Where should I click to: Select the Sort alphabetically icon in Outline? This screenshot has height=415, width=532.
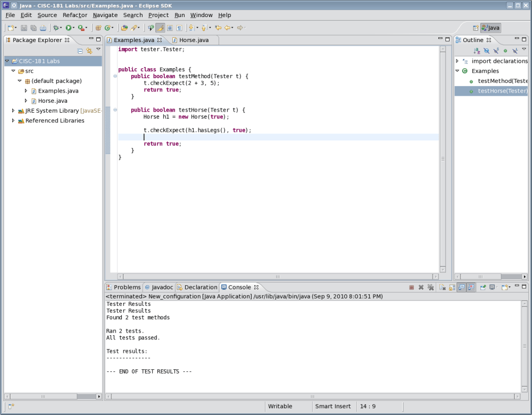[476, 50]
